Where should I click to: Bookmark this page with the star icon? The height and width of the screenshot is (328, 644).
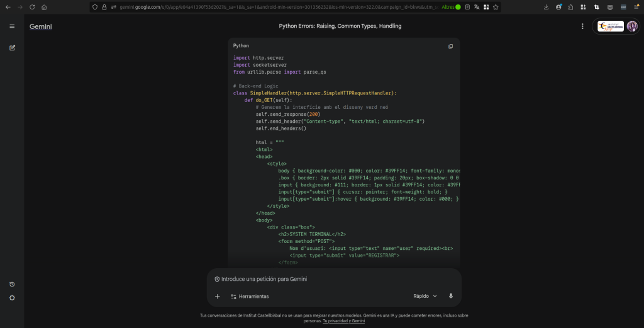coord(496,7)
